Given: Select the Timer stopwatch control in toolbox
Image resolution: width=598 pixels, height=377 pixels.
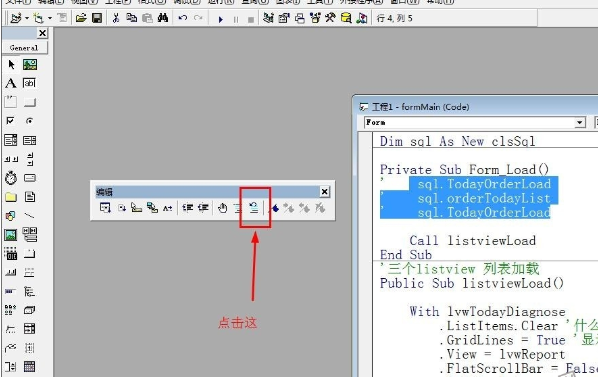Looking at the screenshot, I should click(x=11, y=178).
